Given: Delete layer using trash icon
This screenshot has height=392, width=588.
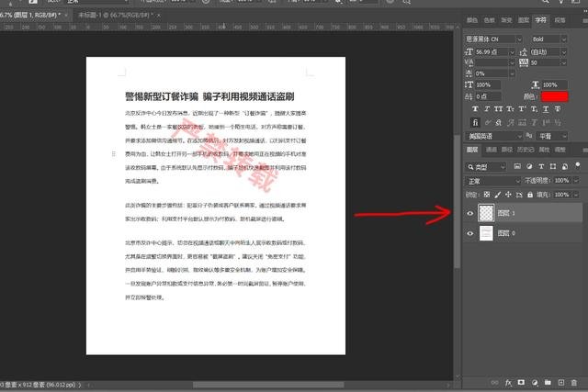Looking at the screenshot, I should 574,382.
